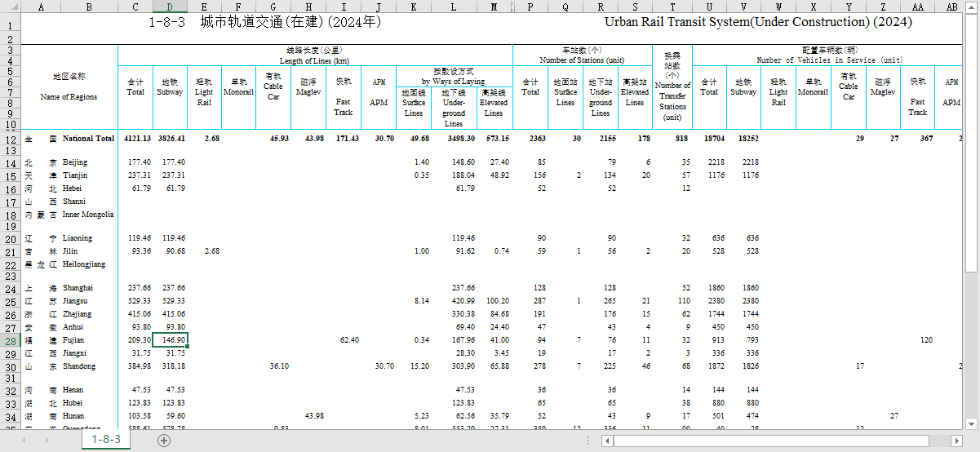The width and height of the screenshot is (980, 452).
Task: Open the 1-8-3 sheet tab
Action: click(106, 440)
